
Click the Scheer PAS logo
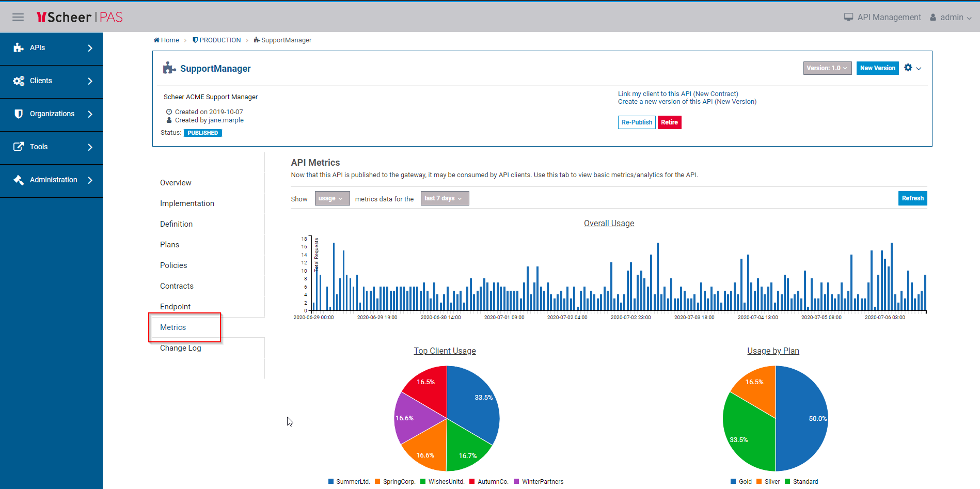click(x=79, y=17)
